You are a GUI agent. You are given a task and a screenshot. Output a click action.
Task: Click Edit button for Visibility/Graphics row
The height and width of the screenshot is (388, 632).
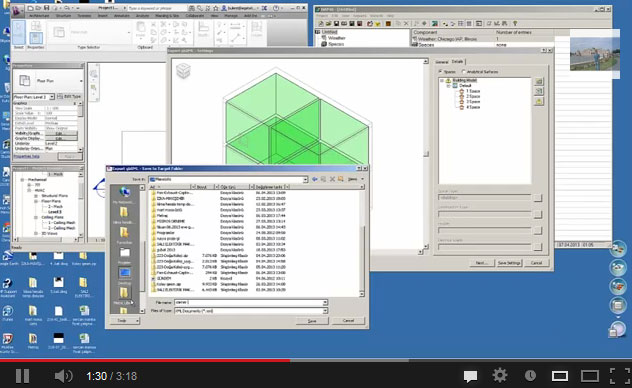pyautogui.click(x=61, y=133)
